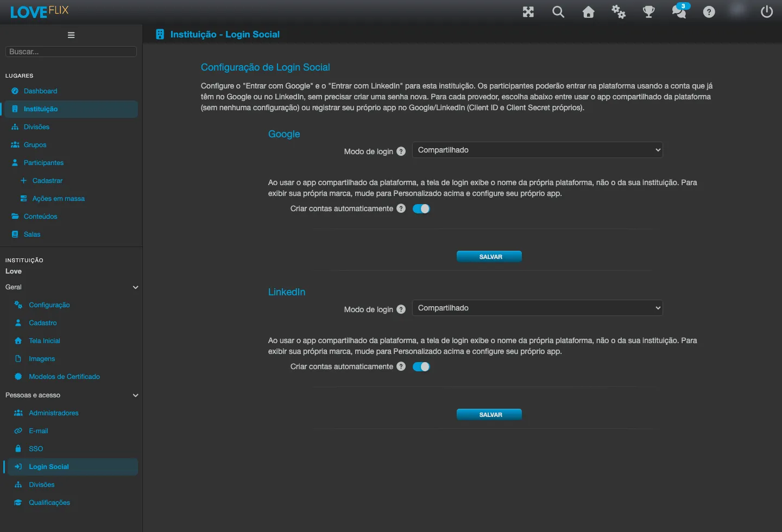This screenshot has width=782, height=532.
Task: Open Cadastrar under Participantes
Action: point(47,181)
